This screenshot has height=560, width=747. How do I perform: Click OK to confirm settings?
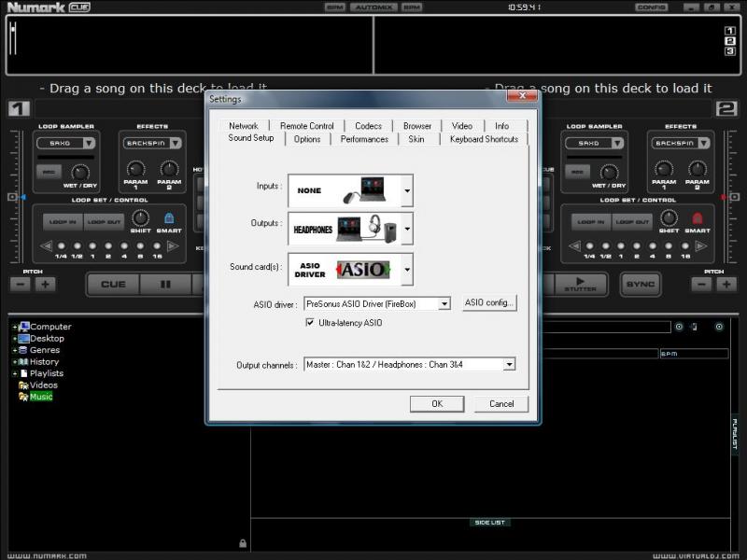[436, 404]
